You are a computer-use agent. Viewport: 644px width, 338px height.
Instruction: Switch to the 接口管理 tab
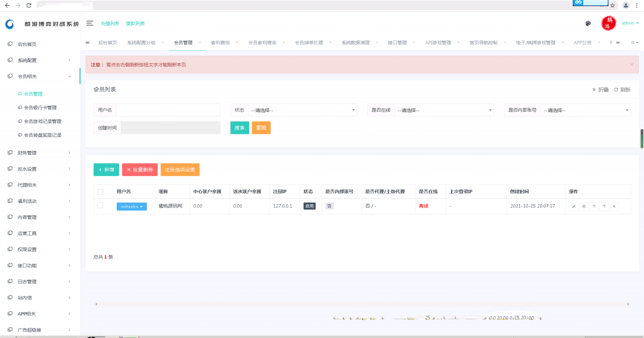pyautogui.click(x=397, y=43)
